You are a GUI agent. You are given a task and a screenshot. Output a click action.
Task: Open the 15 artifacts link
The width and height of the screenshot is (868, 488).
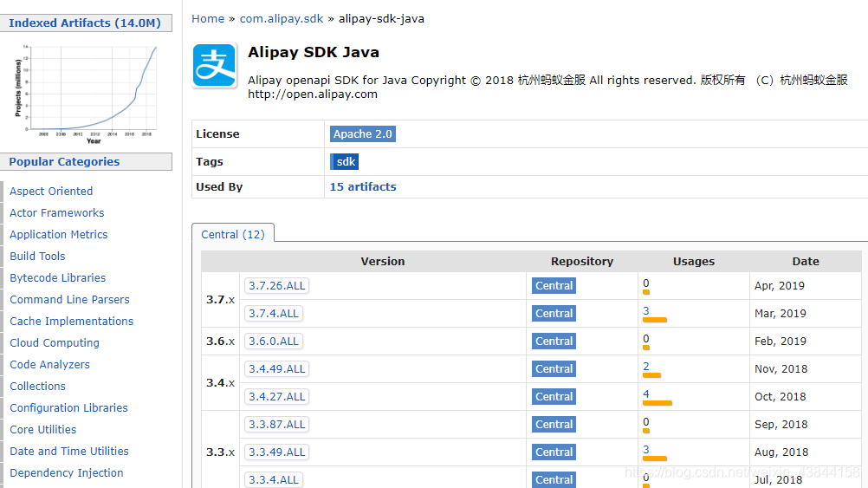(x=363, y=186)
